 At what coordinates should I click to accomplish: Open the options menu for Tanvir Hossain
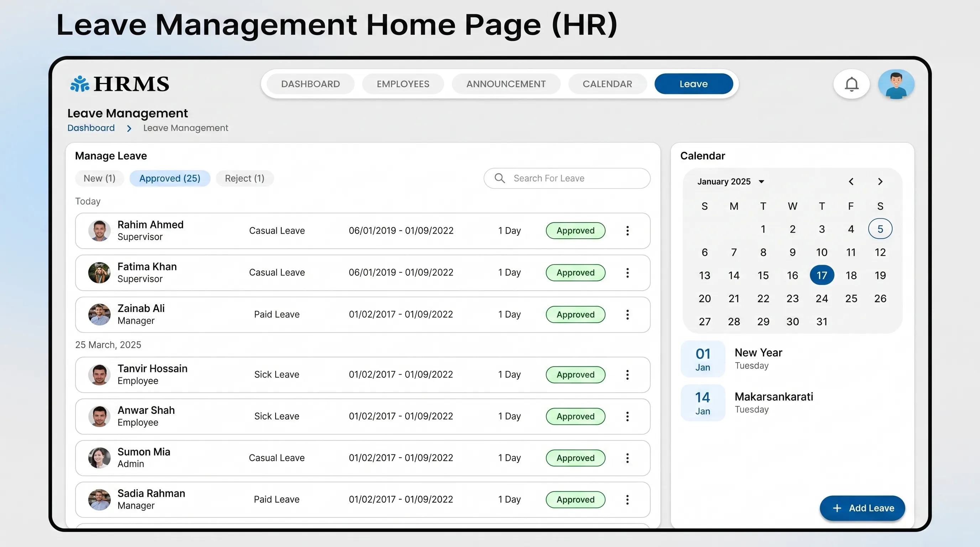[x=627, y=374]
